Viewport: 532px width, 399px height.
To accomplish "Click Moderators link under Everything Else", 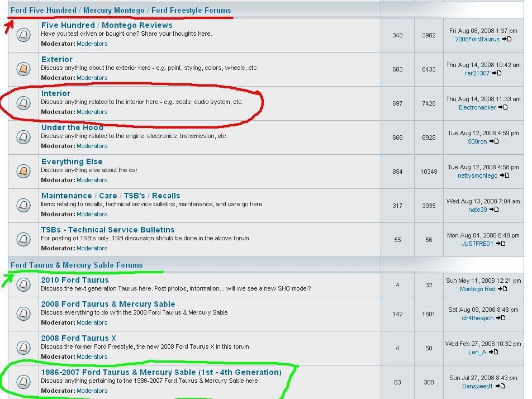I will (x=92, y=180).
